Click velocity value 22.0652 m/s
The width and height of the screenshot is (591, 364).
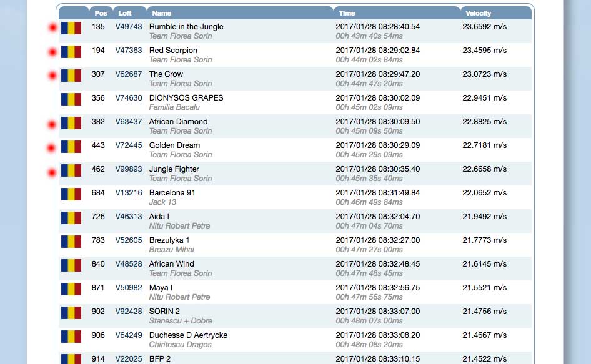point(484,193)
